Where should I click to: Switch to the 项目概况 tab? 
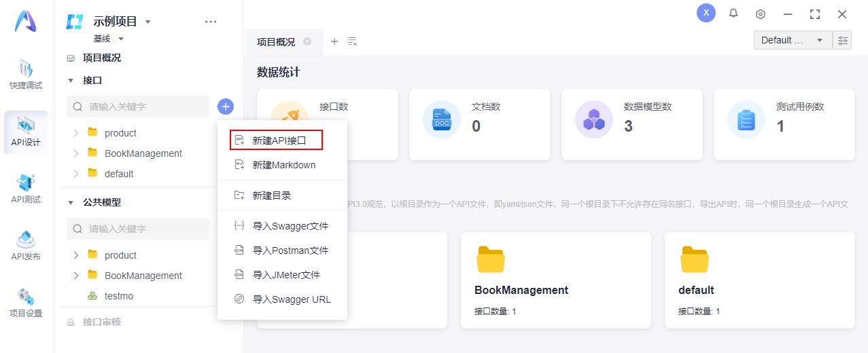276,42
